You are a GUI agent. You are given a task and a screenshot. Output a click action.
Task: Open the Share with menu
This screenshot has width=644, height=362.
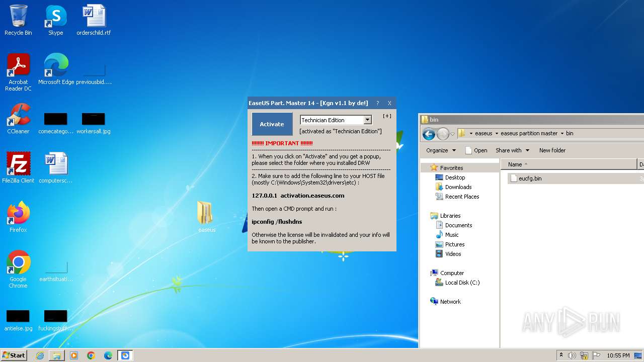pos(512,150)
